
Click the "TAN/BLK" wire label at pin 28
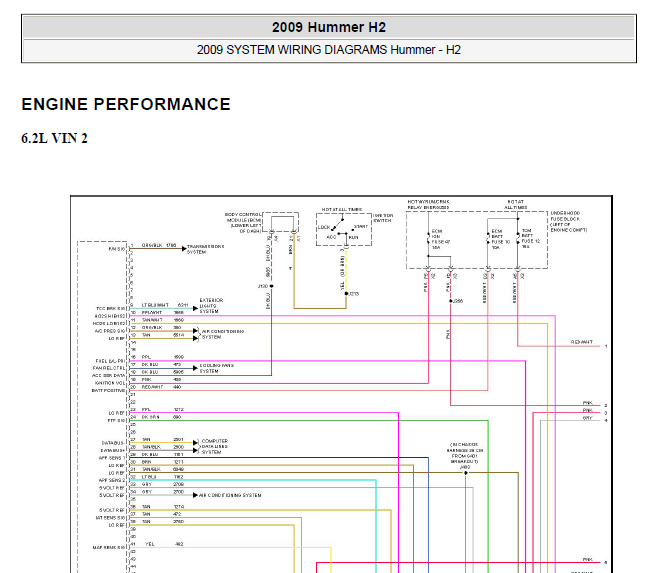(x=151, y=447)
